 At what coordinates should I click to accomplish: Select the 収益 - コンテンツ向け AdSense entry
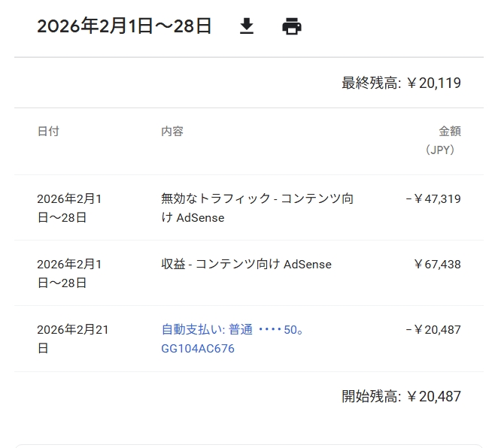246,265
